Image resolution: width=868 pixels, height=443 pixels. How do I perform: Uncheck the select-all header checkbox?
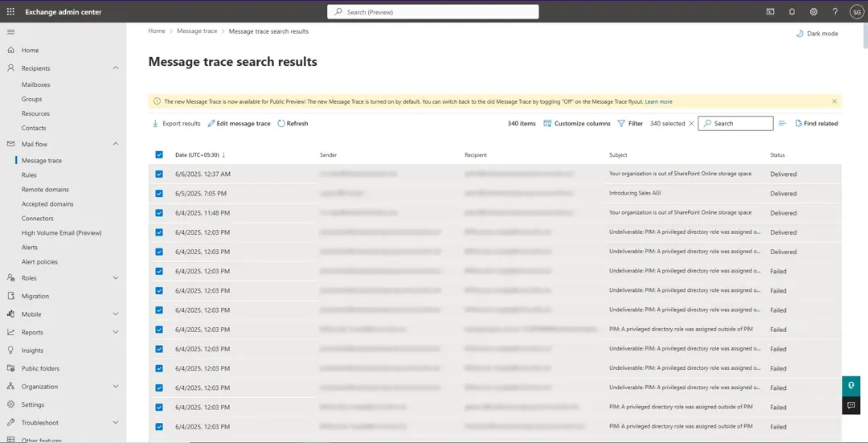click(x=159, y=155)
